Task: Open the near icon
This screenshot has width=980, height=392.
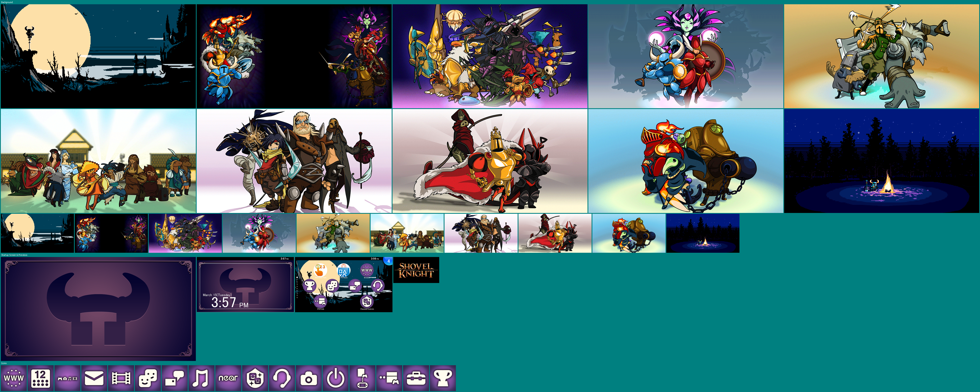Action: [x=228, y=378]
